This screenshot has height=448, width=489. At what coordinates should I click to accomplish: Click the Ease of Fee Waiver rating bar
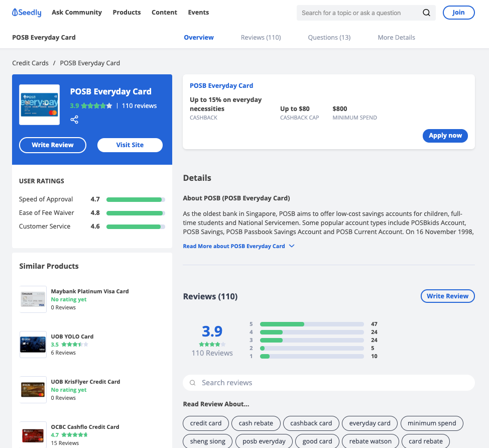(x=136, y=213)
